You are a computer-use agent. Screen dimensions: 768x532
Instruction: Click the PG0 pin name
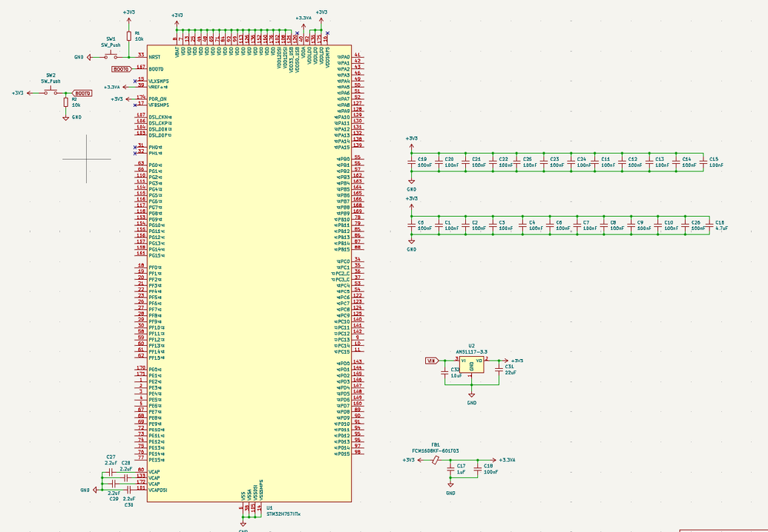pyautogui.click(x=153, y=165)
